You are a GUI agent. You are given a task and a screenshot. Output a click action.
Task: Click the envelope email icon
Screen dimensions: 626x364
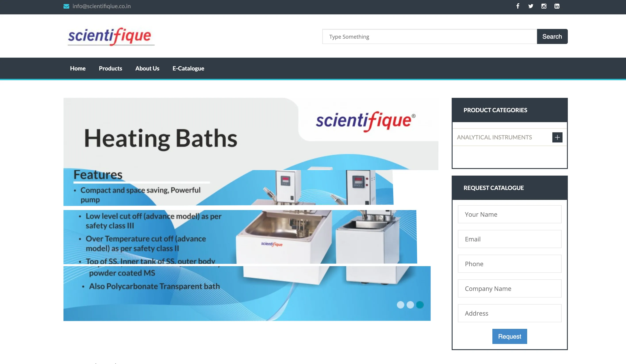pyautogui.click(x=66, y=6)
